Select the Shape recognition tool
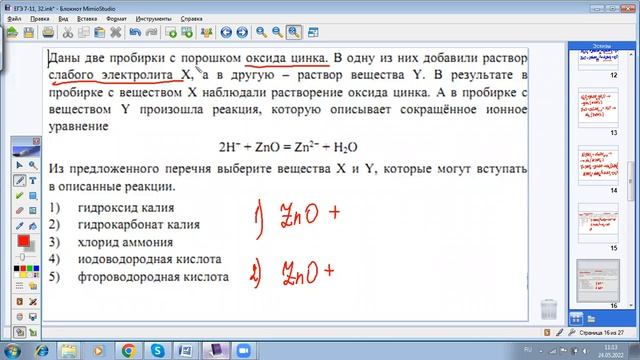This screenshot has width=640, height=360. (x=33, y=196)
